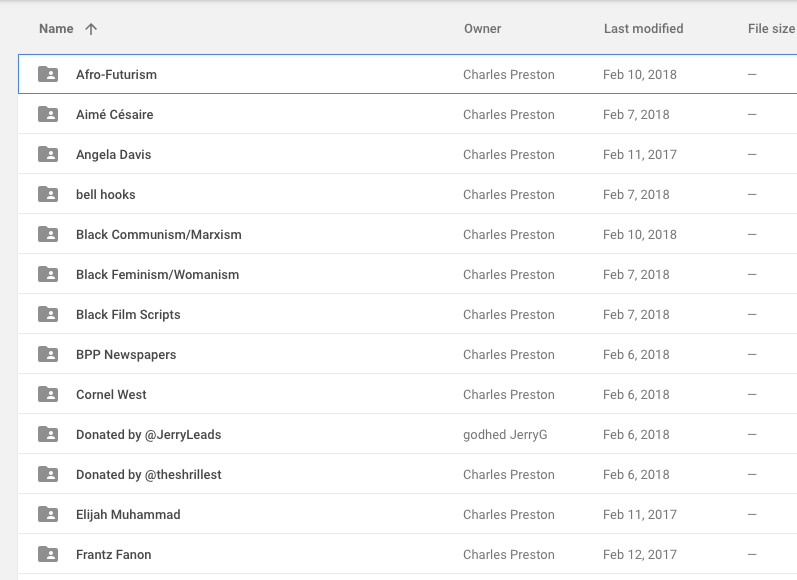This screenshot has width=797, height=580.
Task: Select the Donated by @JerryLeads folder
Action: (x=149, y=434)
